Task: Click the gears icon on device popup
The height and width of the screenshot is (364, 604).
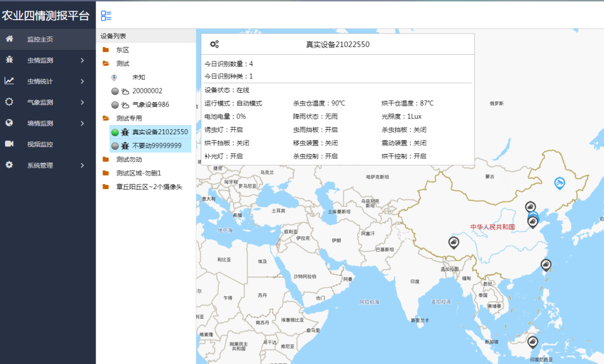Action: [x=214, y=43]
